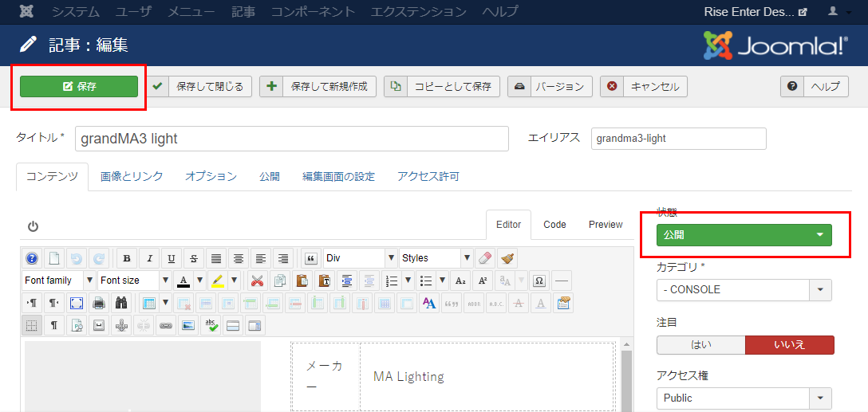Click 保存して閉じる button

(x=199, y=87)
